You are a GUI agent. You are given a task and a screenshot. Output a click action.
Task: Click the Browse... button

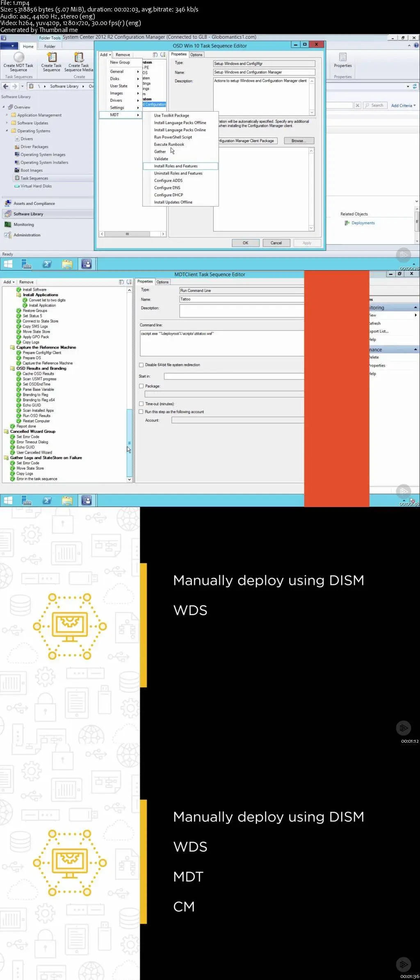(299, 141)
